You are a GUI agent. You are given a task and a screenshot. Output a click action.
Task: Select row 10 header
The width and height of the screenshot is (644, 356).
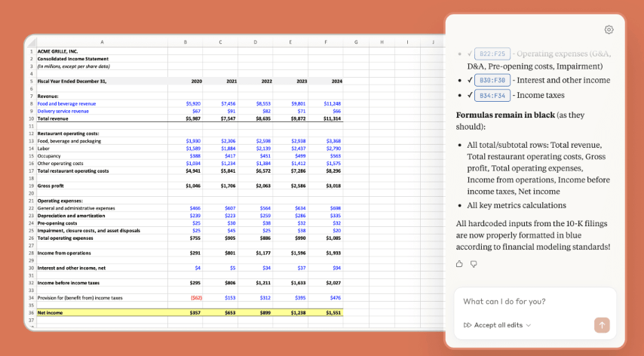[31, 118]
